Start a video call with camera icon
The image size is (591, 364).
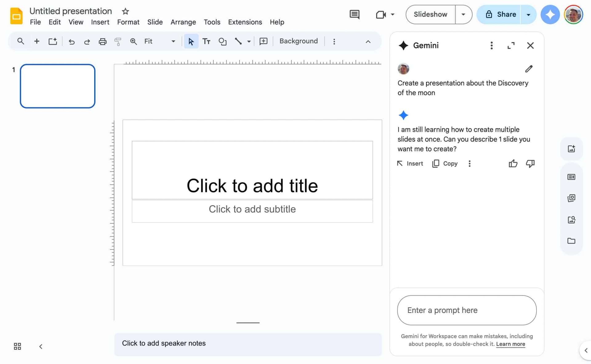point(381,14)
